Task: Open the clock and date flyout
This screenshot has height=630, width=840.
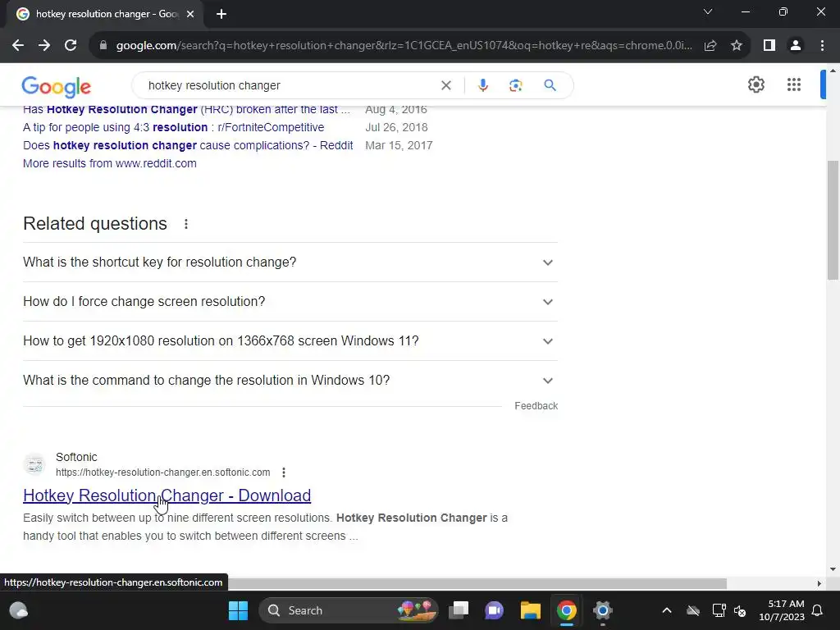Action: pyautogui.click(x=782, y=610)
